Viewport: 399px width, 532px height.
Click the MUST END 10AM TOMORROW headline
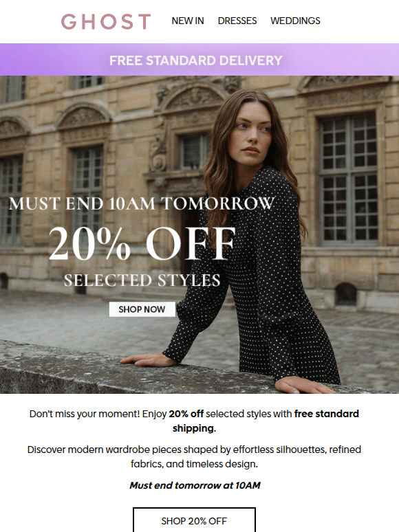coord(142,203)
